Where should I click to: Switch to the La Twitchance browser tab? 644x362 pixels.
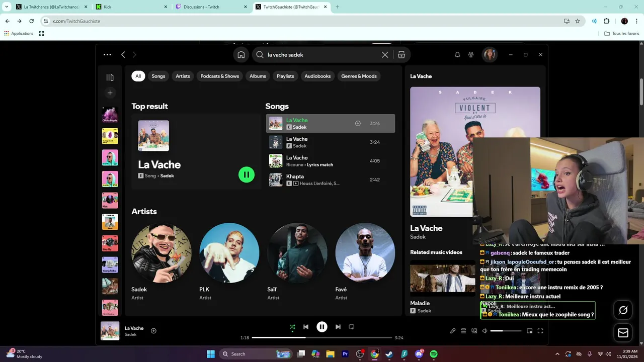point(52,7)
